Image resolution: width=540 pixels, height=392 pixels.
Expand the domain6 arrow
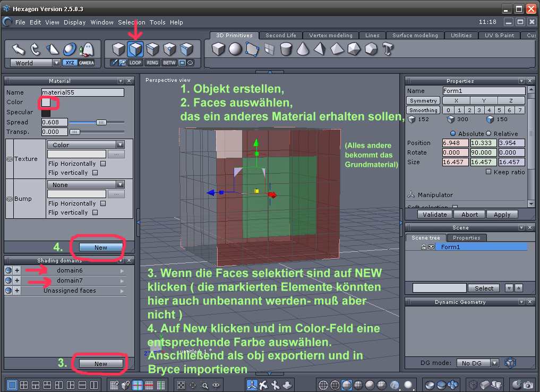[122, 271]
